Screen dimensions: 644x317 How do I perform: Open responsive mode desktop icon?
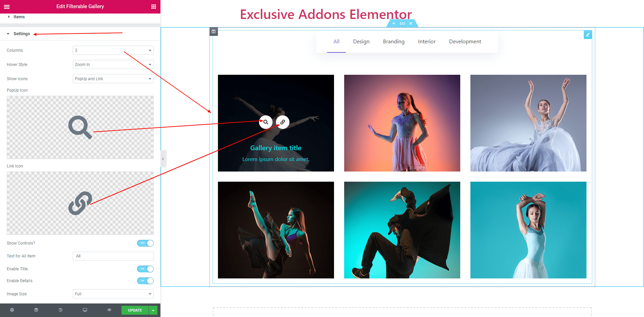click(85, 310)
